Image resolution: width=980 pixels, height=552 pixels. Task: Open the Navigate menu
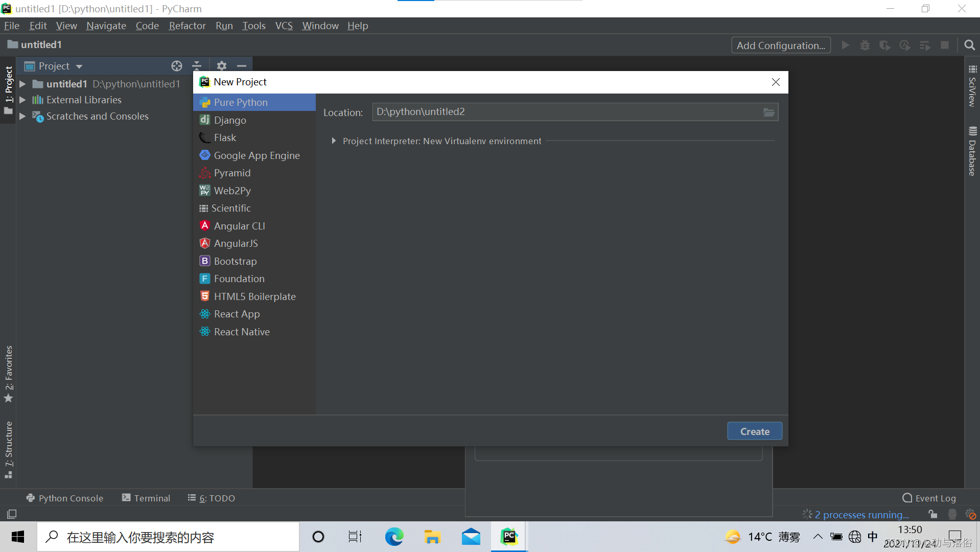106,26
